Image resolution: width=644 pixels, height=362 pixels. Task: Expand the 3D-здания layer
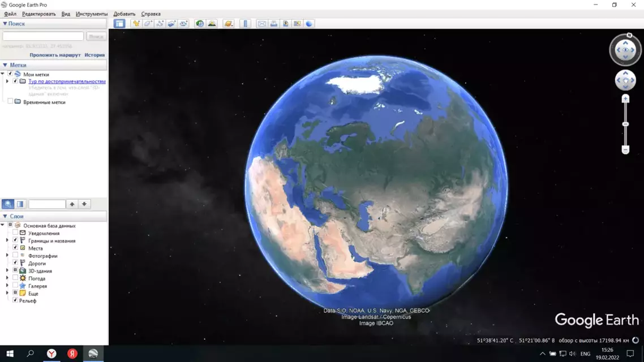[7, 271]
